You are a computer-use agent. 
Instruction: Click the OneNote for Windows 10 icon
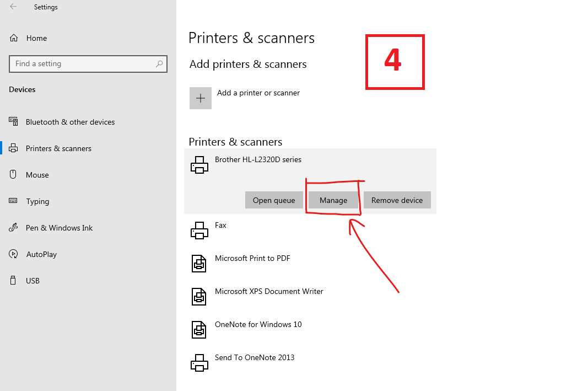(199, 329)
